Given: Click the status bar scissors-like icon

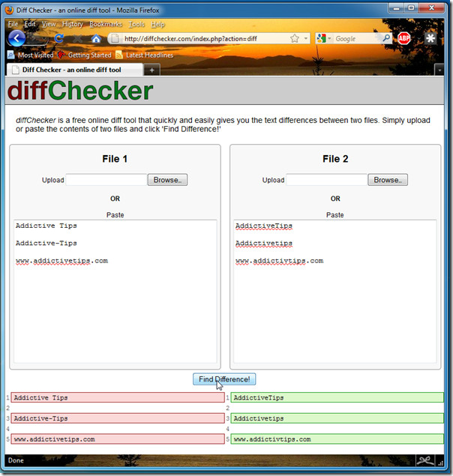Looking at the screenshot, I should (x=424, y=460).
